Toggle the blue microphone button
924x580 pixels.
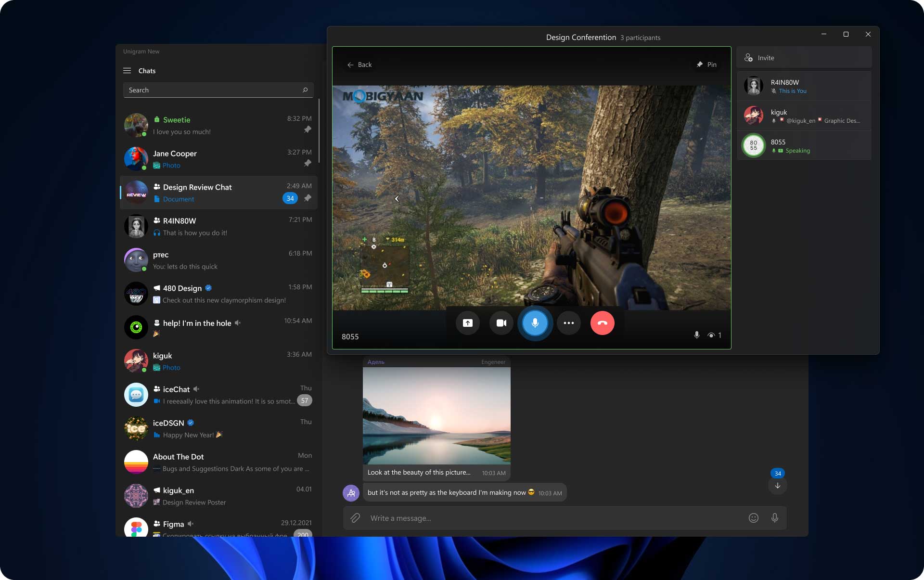(x=535, y=323)
